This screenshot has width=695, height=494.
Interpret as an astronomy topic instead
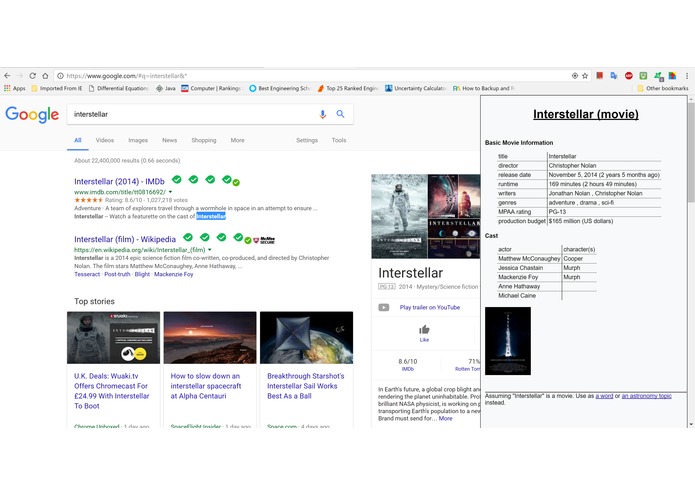[x=646, y=396]
